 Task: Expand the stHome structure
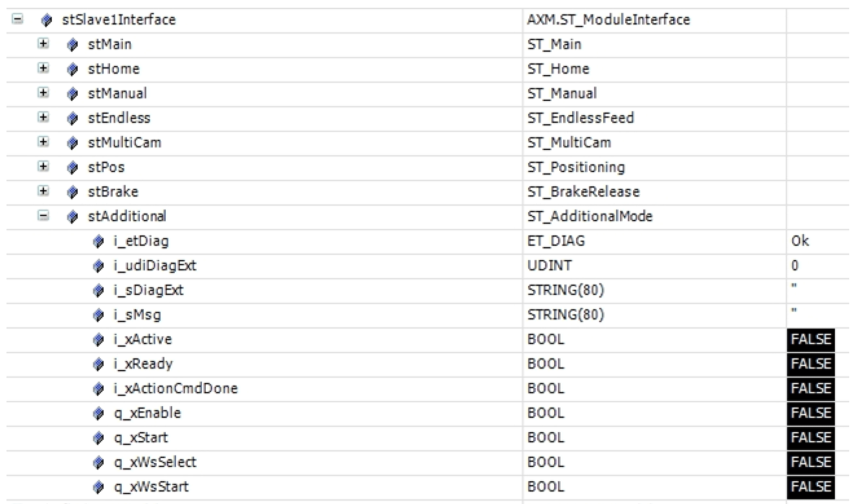(43, 68)
